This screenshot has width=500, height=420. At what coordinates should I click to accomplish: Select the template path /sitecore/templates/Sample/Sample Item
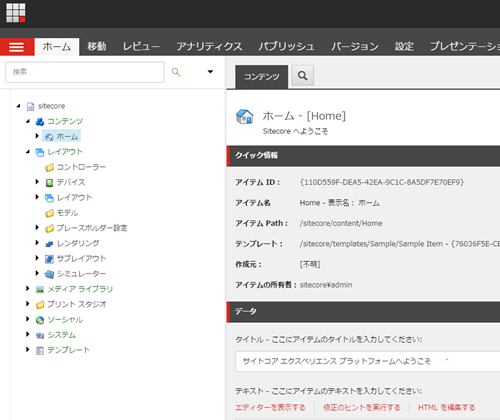[x=371, y=244]
